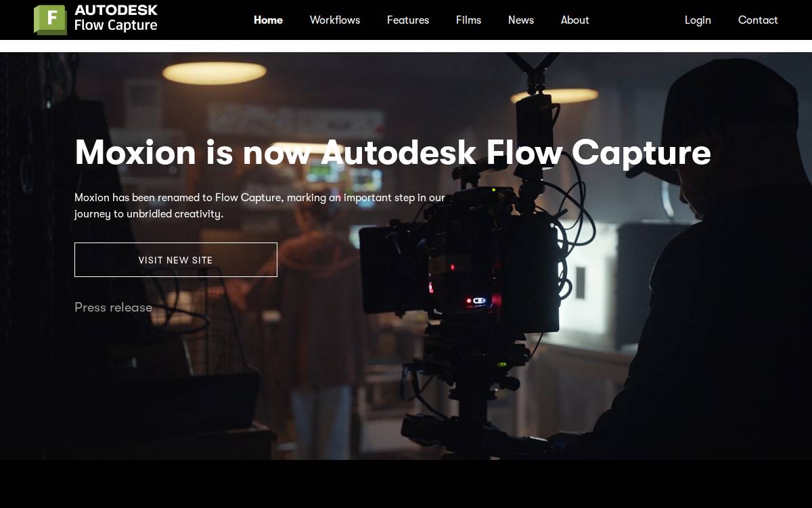812x508 pixels.
Task: Click the paragraph about Moxion being renamed
Action: pyautogui.click(x=260, y=206)
